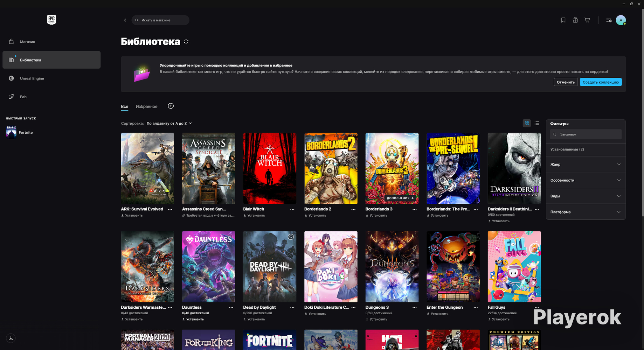
Task: Switch to the Избранное tab
Action: [x=146, y=106]
